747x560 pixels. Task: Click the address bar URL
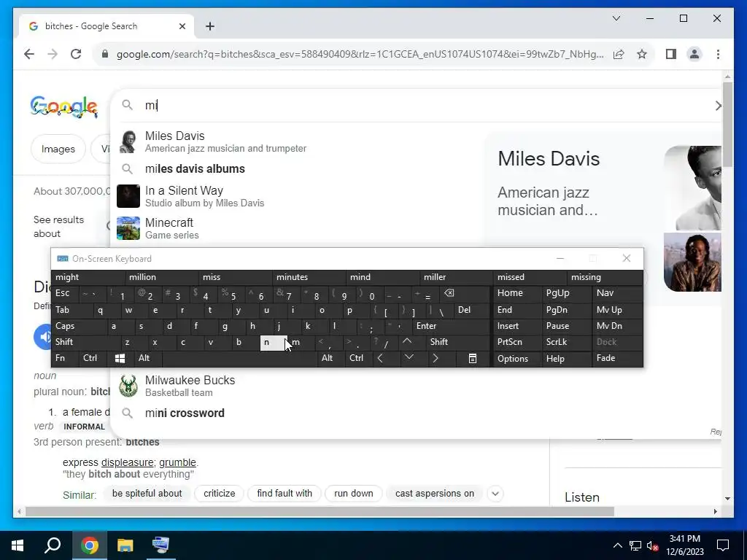point(360,54)
